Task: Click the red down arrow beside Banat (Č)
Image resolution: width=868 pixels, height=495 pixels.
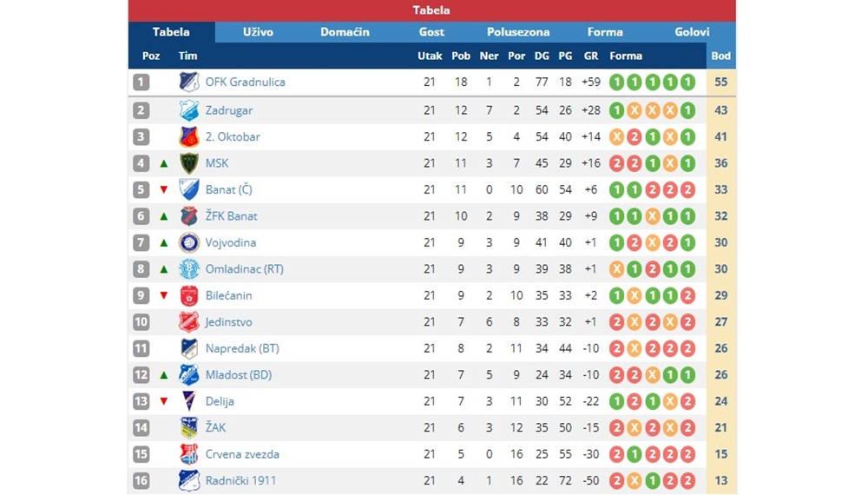Action: tap(164, 190)
